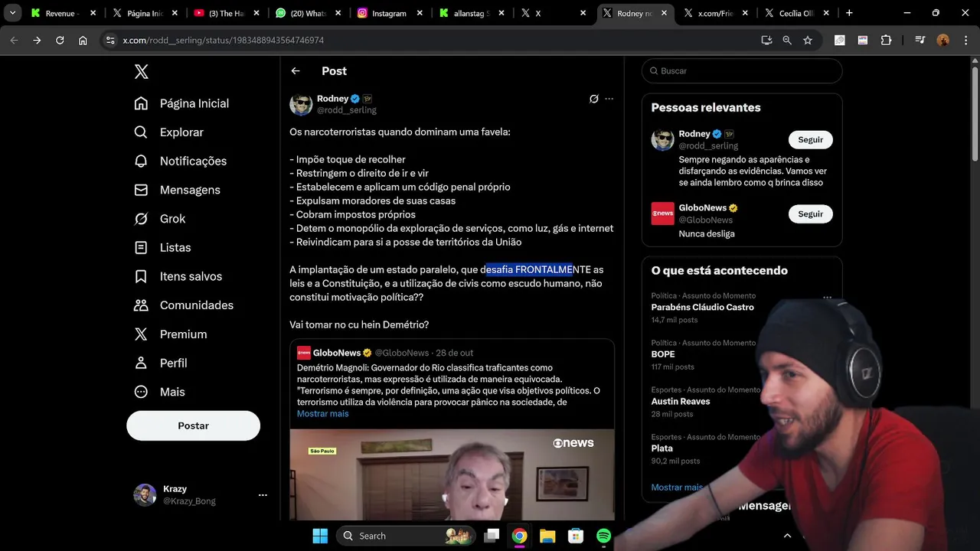Open Premium X icon in sidebar

(x=141, y=334)
